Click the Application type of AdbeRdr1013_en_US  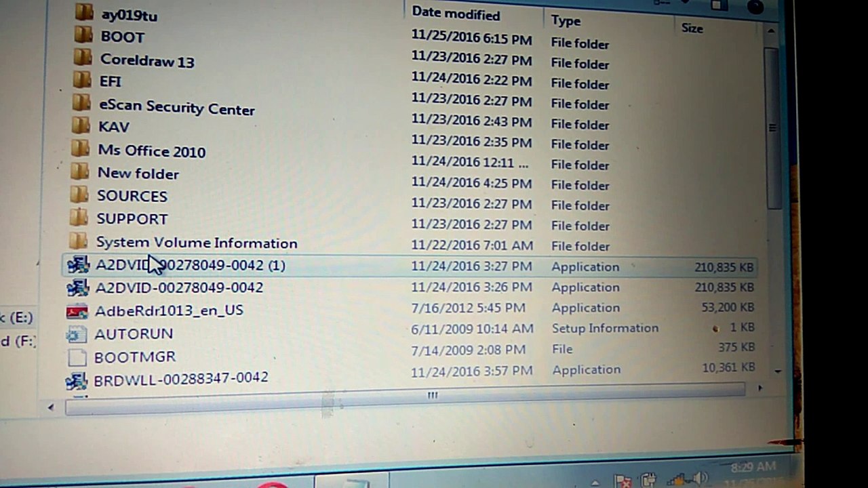click(x=585, y=308)
